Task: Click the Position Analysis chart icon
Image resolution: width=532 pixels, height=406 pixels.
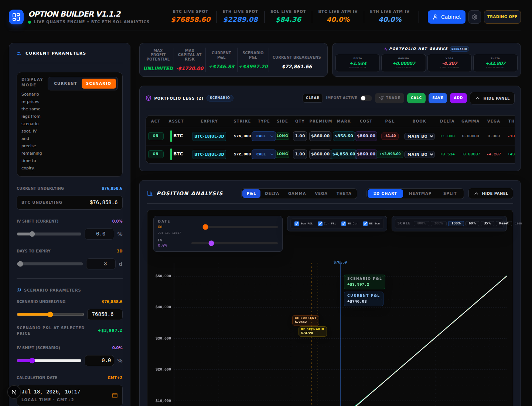Action: click(150, 193)
